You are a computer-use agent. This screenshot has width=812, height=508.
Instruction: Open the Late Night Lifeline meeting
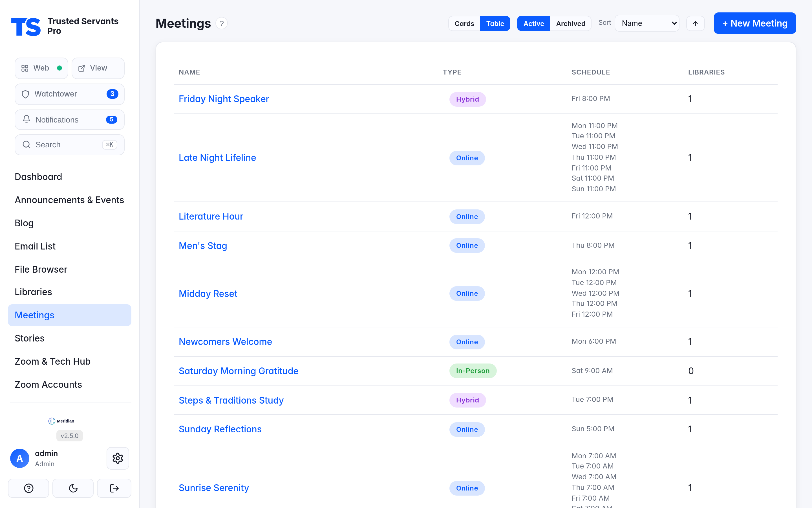217,158
